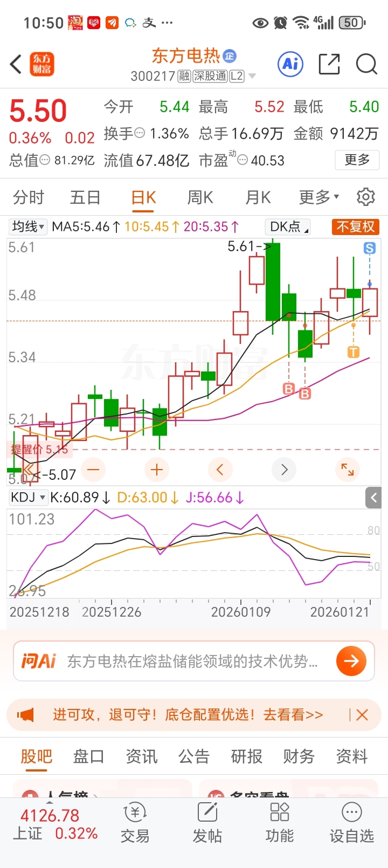Tap the 深股通 tag
Viewport: 388px width, 868px height.
210,77
